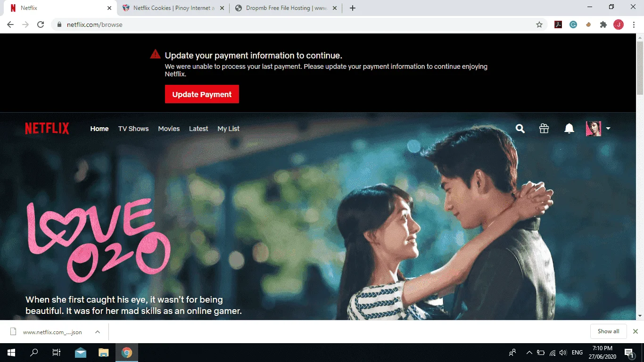Click the ENG language indicator
Image resolution: width=644 pixels, height=362 pixels.
(x=577, y=353)
